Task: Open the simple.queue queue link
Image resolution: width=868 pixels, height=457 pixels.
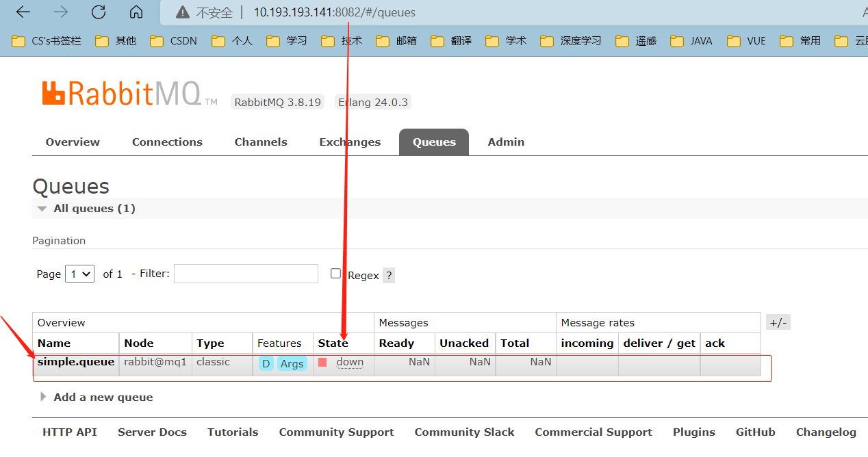Action: point(76,362)
